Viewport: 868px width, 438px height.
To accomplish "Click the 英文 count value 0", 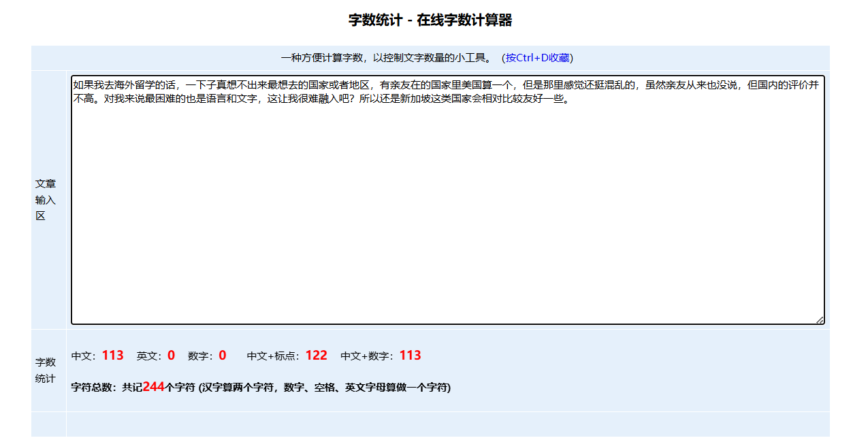I will point(171,356).
